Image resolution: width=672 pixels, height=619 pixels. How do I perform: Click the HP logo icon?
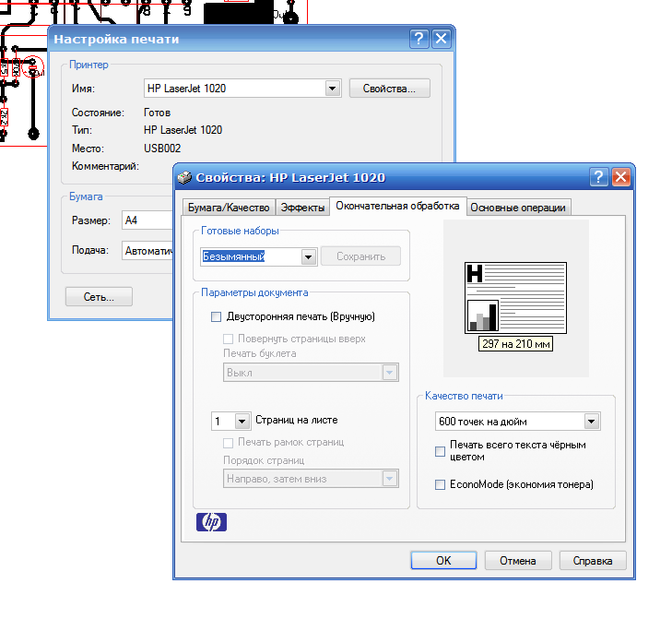(211, 522)
